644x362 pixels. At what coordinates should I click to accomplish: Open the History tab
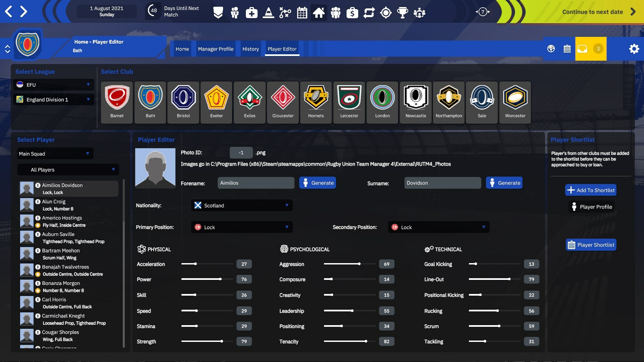point(250,49)
